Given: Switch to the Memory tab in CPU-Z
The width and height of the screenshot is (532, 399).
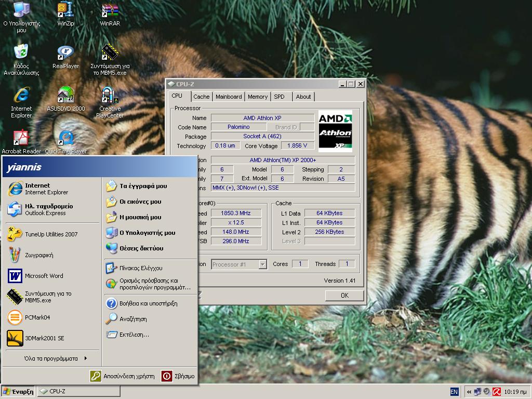Looking at the screenshot, I should point(258,97).
